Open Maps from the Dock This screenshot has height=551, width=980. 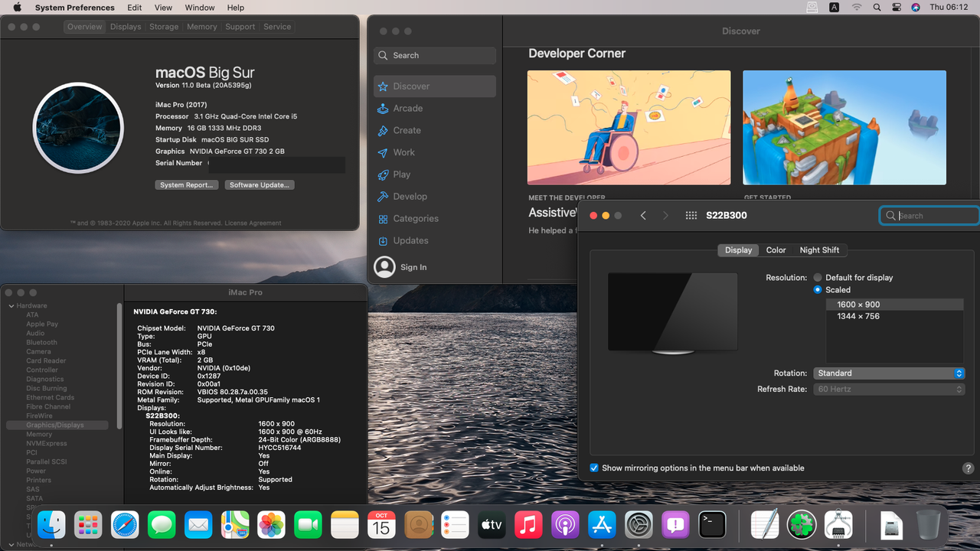point(235,525)
